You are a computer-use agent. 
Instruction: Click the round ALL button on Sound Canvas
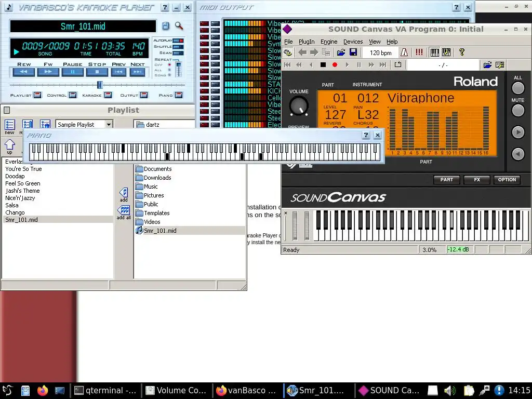click(x=518, y=88)
